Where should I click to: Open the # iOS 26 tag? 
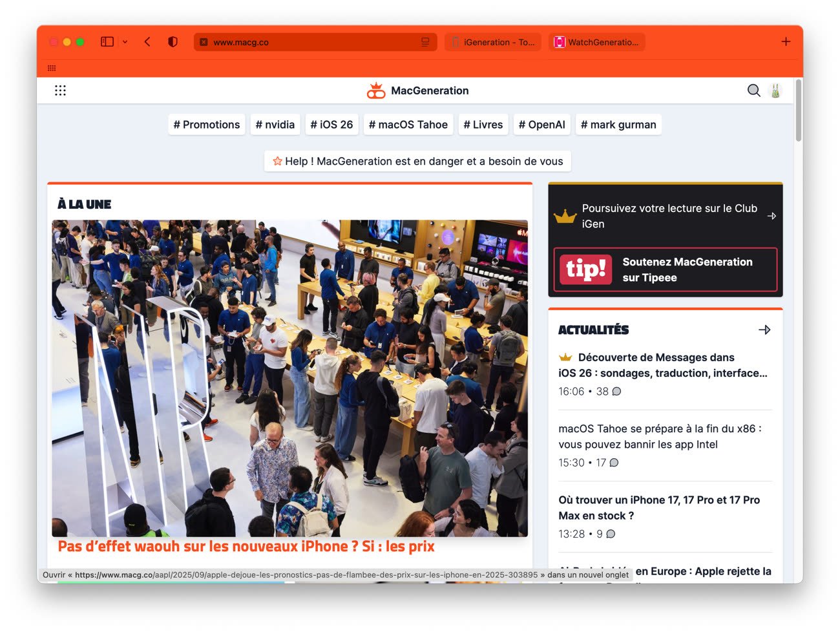[x=332, y=125]
